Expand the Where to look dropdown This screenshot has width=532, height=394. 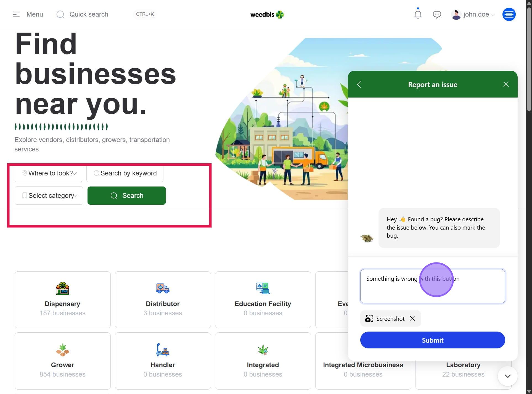pyautogui.click(x=49, y=173)
